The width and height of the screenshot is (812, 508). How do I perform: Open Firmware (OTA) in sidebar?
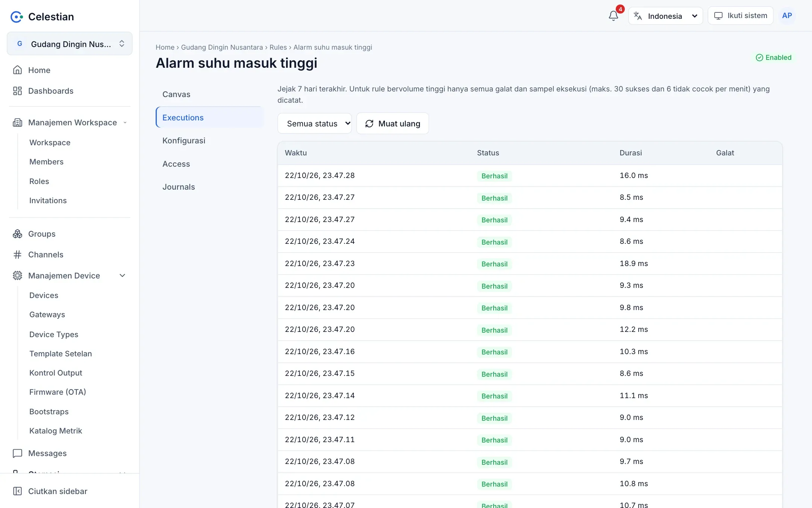point(58,392)
